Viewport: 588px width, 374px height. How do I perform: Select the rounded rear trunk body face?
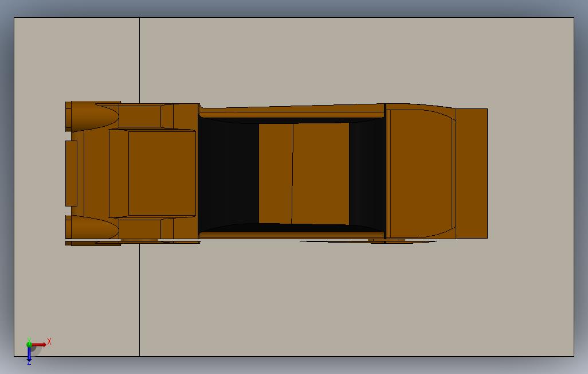[421, 173]
